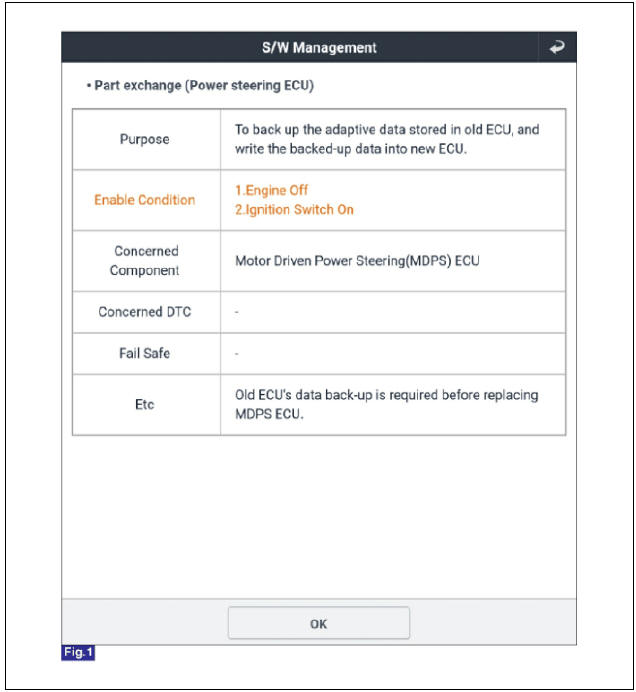This screenshot has height=692, width=636.
Task: Click the 'To back up the adaptive data' text
Action: coord(387,139)
